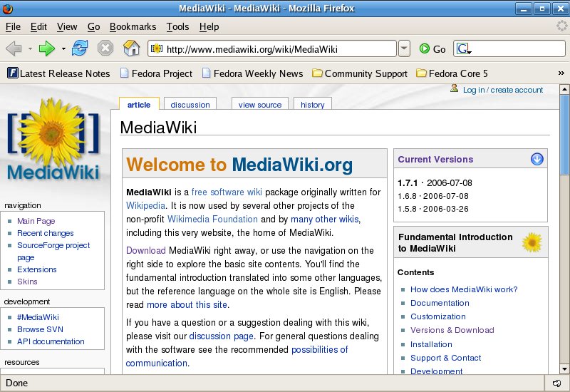Open the #MediaWiki development link
The image size is (570, 392).
point(38,316)
